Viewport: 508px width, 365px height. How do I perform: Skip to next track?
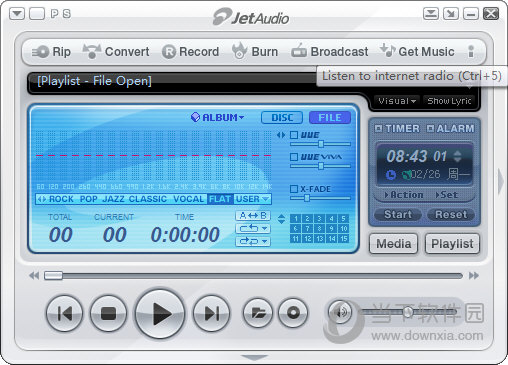pos(211,313)
